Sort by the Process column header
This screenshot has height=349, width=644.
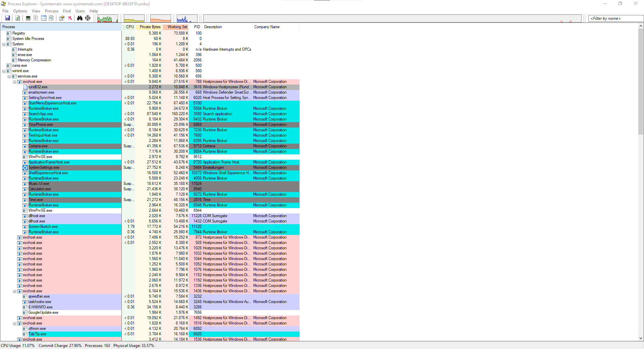pos(61,27)
